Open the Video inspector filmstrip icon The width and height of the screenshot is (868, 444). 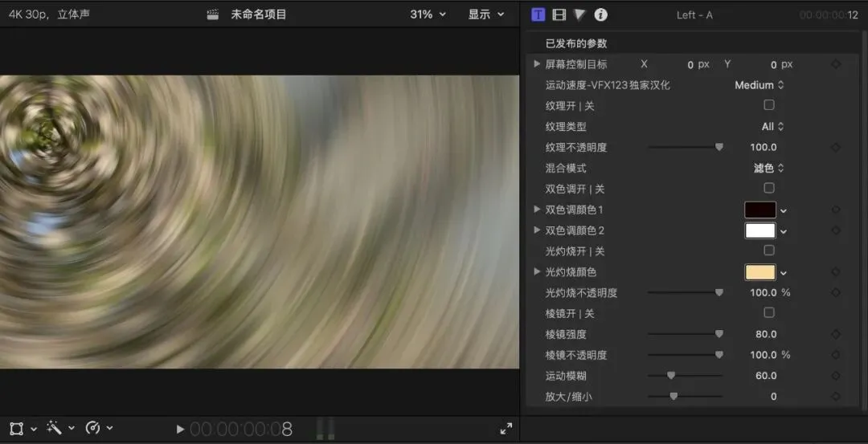point(559,15)
